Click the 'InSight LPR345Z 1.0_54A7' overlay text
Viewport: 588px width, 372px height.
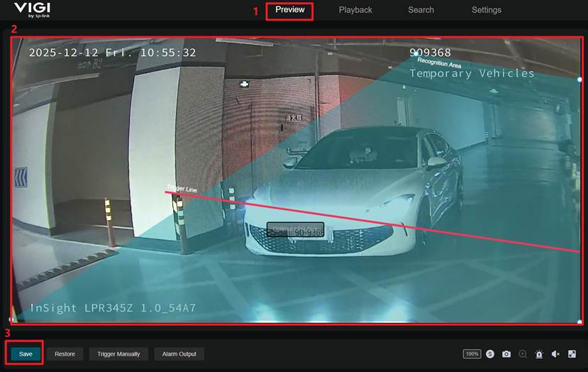point(113,308)
